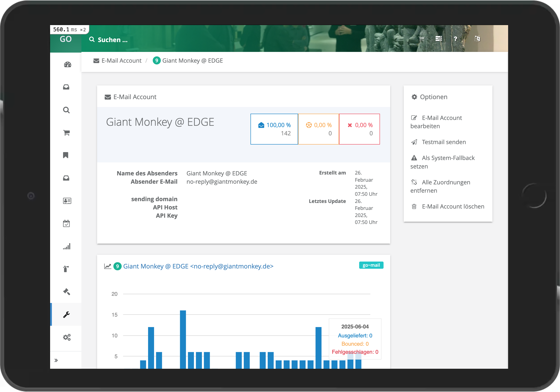Click no-reply@giantmonkey.de sender email text
Image resolution: width=560 pixels, height=392 pixels.
coord(222,182)
